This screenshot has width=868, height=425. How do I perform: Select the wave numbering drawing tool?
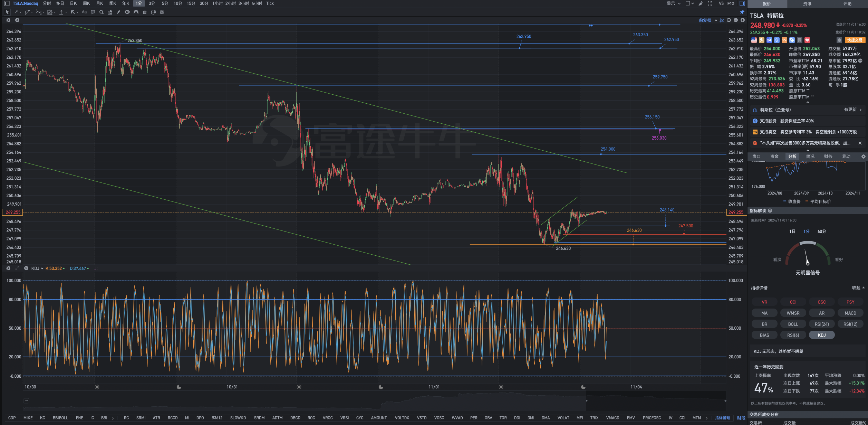(39, 12)
